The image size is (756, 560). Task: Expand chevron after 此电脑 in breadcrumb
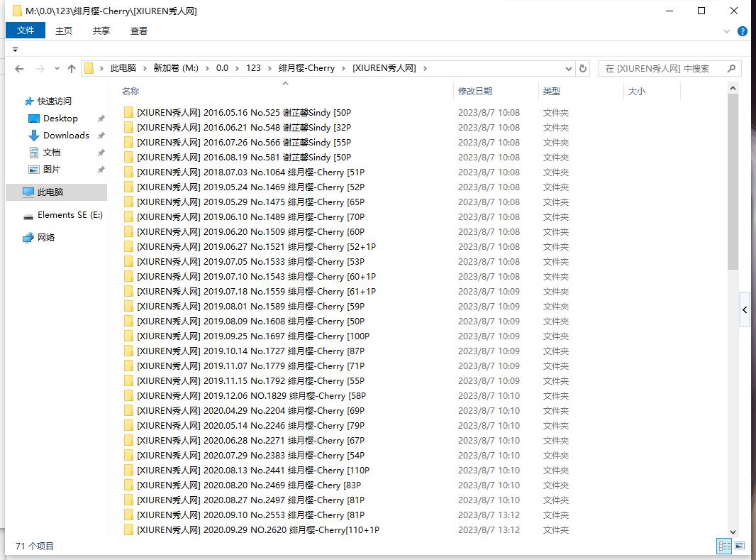[145, 69]
